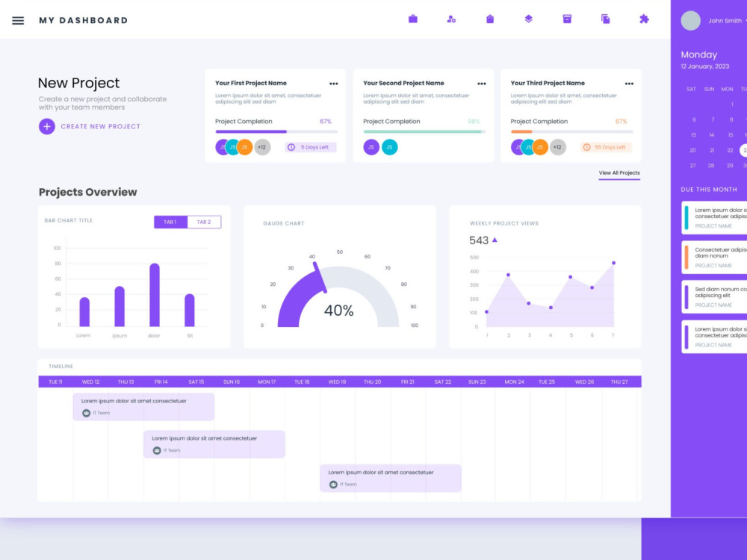Viewport: 747px width, 560px height.
Task: Click the THU 27 timeline header
Action: (x=619, y=382)
